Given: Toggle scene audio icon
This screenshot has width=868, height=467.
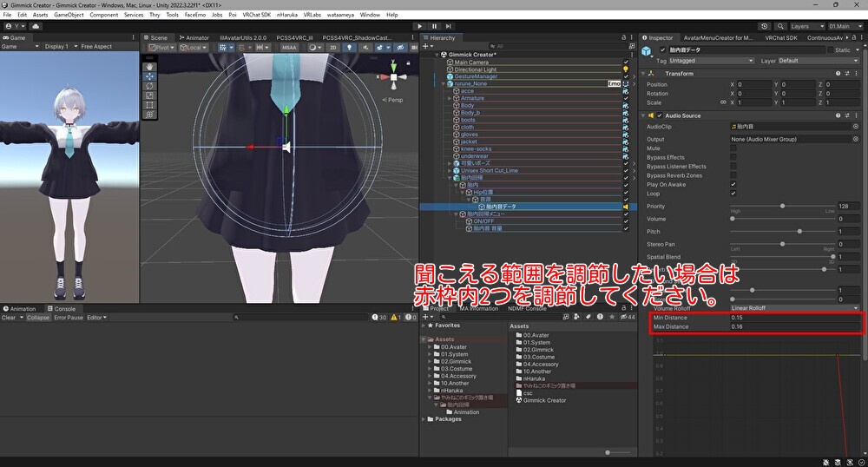Looking at the screenshot, I should [x=365, y=48].
